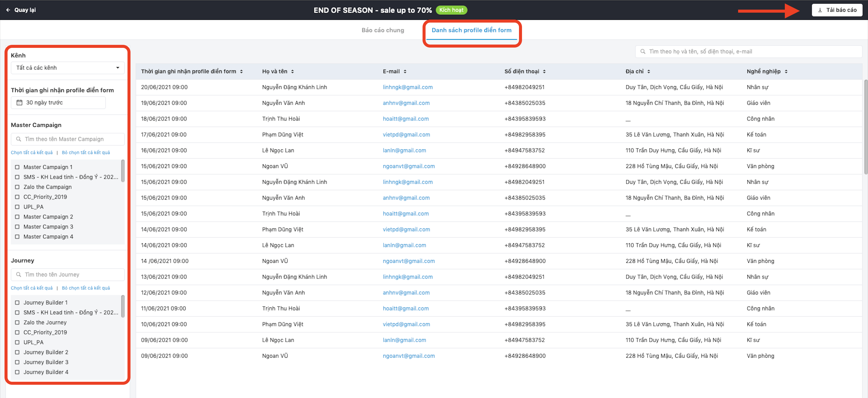Click Chọn tất cả kết quả under Journey

click(x=32, y=288)
